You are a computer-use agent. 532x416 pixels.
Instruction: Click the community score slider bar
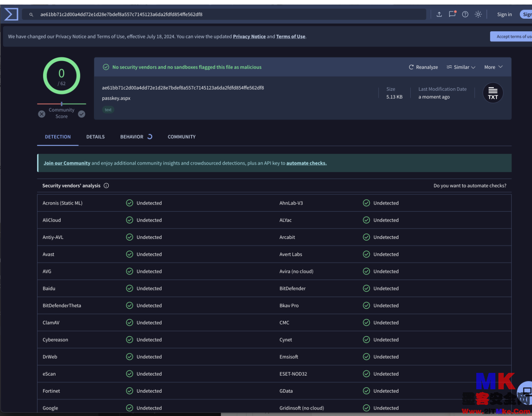coord(61,104)
